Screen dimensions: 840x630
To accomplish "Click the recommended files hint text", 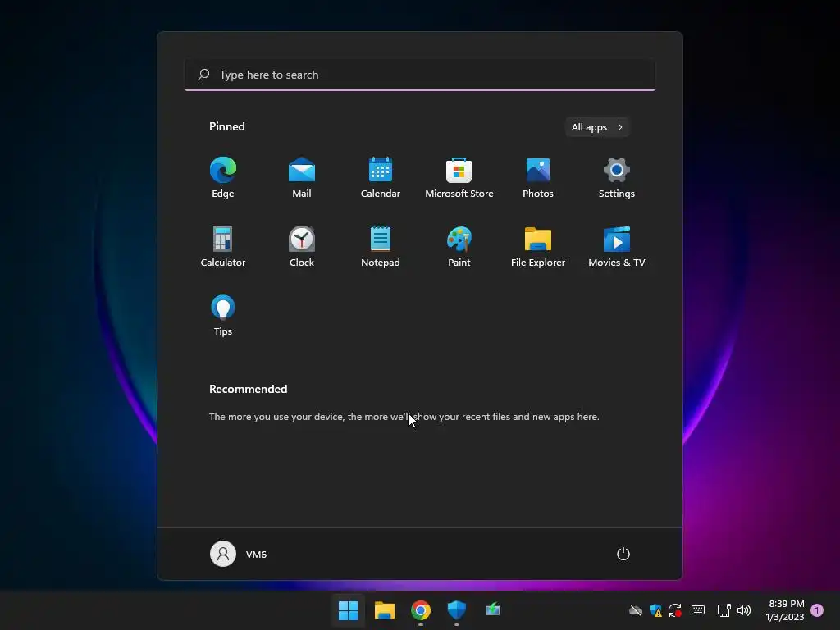I will [x=404, y=416].
